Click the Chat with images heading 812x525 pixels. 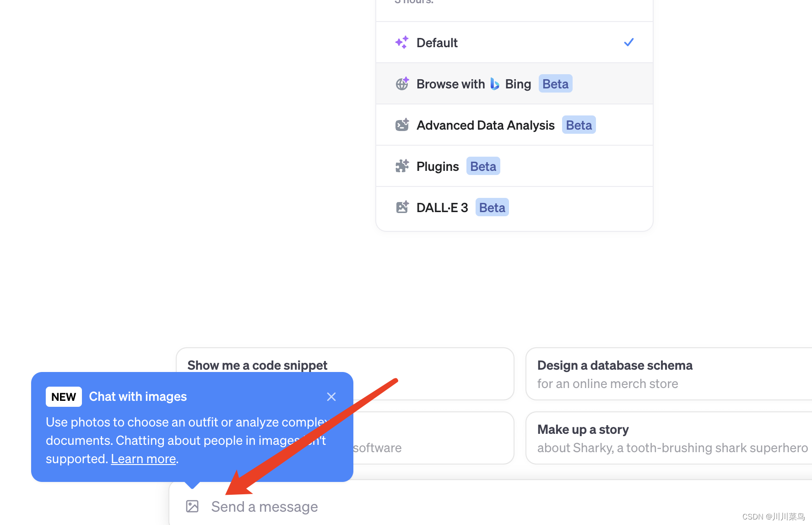(x=138, y=397)
